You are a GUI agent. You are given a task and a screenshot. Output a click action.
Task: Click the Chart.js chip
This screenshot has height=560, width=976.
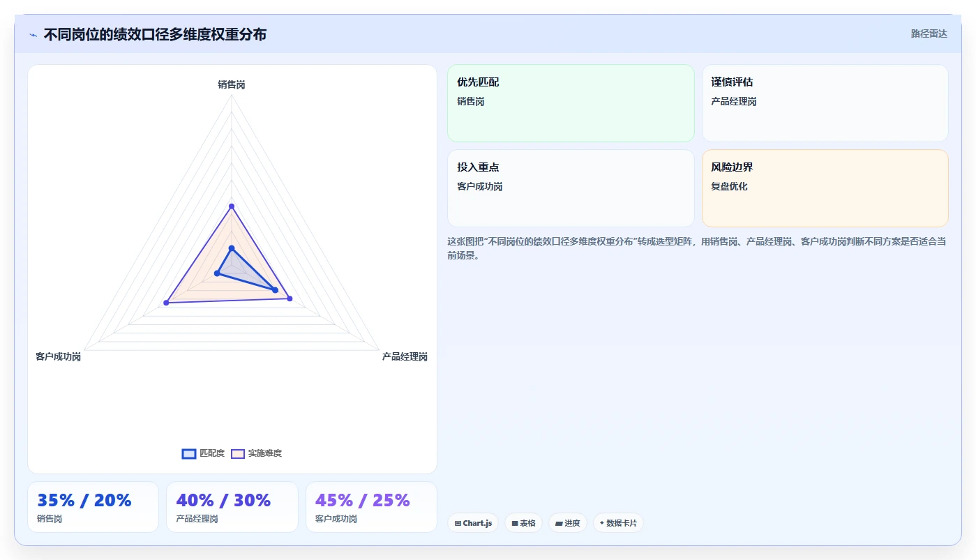click(x=473, y=523)
